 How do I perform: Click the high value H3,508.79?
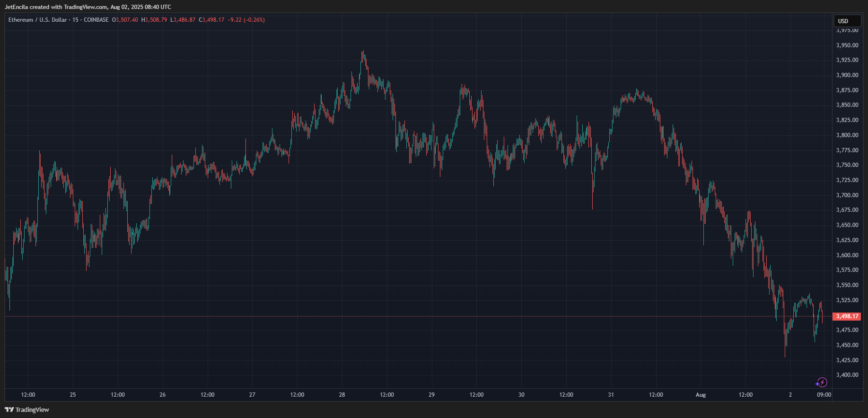[x=154, y=20]
